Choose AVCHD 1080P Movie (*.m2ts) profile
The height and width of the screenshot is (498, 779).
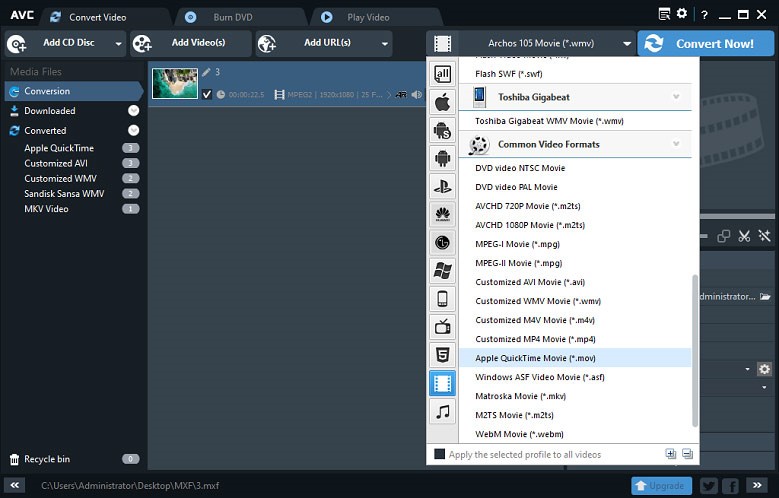point(575,225)
